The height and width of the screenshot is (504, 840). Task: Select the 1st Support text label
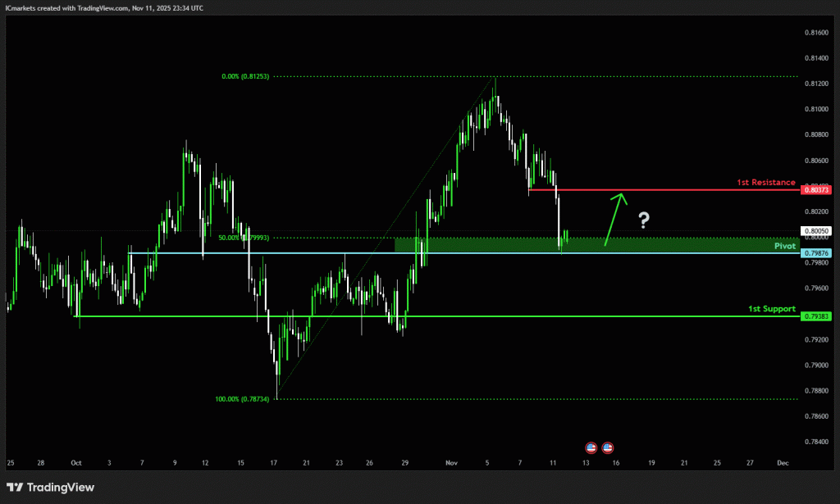[x=771, y=309]
